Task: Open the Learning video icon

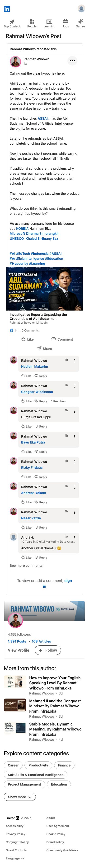Action: pyautogui.click(x=49, y=21)
